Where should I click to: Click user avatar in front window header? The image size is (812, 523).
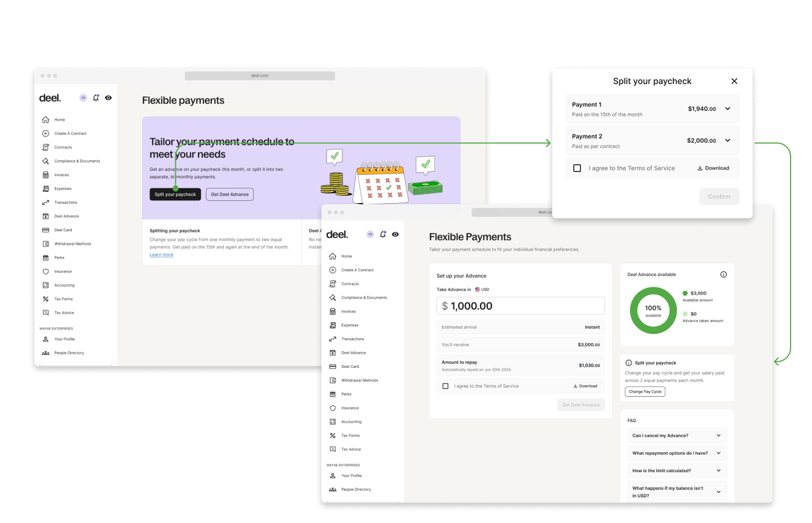pos(370,234)
